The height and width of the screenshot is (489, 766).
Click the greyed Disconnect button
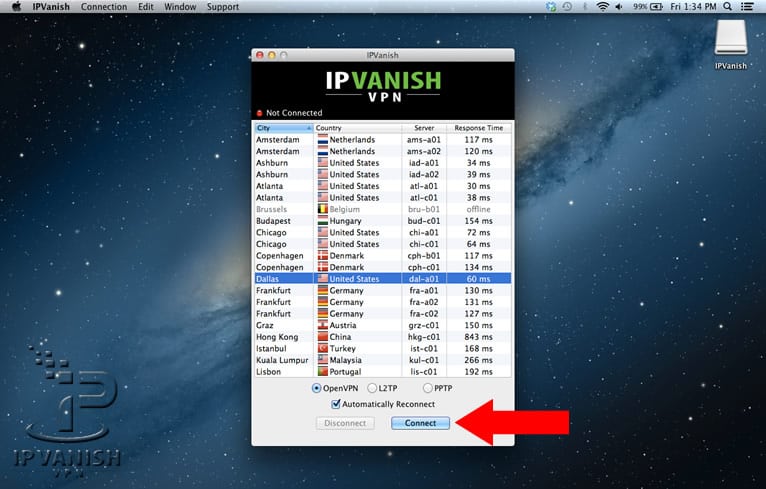point(345,423)
